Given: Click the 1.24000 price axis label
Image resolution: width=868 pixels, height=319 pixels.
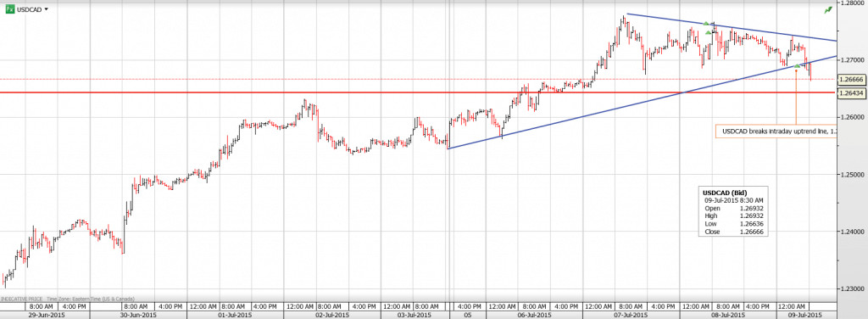Looking at the screenshot, I should point(853,232).
